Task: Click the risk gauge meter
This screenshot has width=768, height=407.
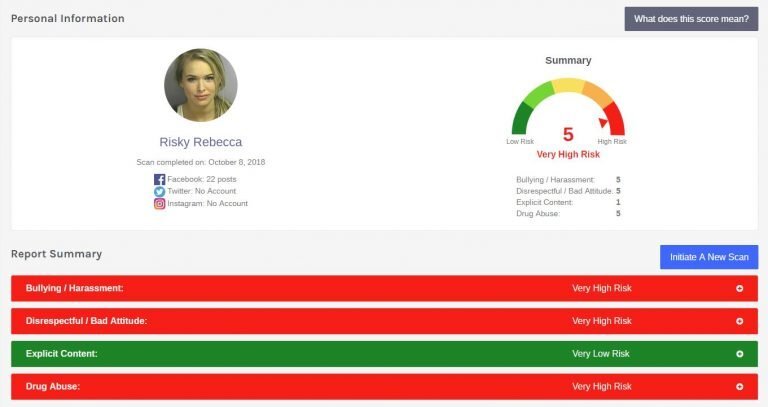Action: coord(568,106)
